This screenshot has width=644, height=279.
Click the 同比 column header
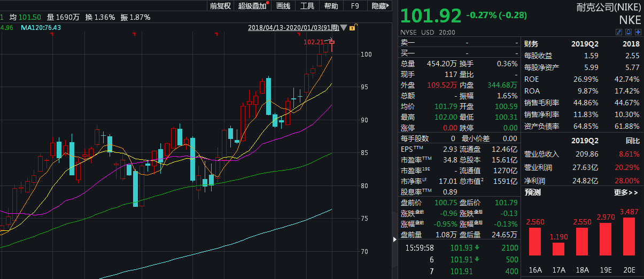point(633,141)
